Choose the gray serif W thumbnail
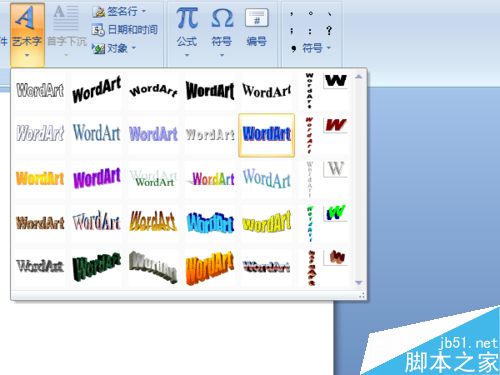Image resolution: width=500 pixels, height=375 pixels. click(336, 169)
